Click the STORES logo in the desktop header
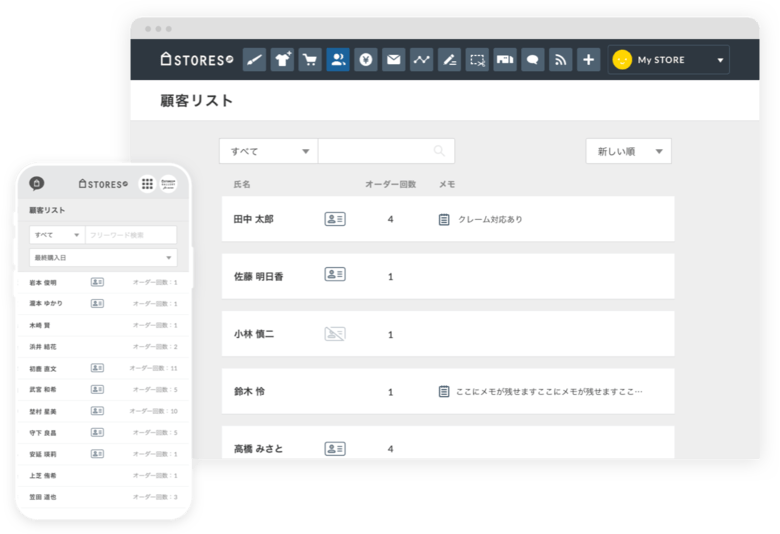 point(196,60)
